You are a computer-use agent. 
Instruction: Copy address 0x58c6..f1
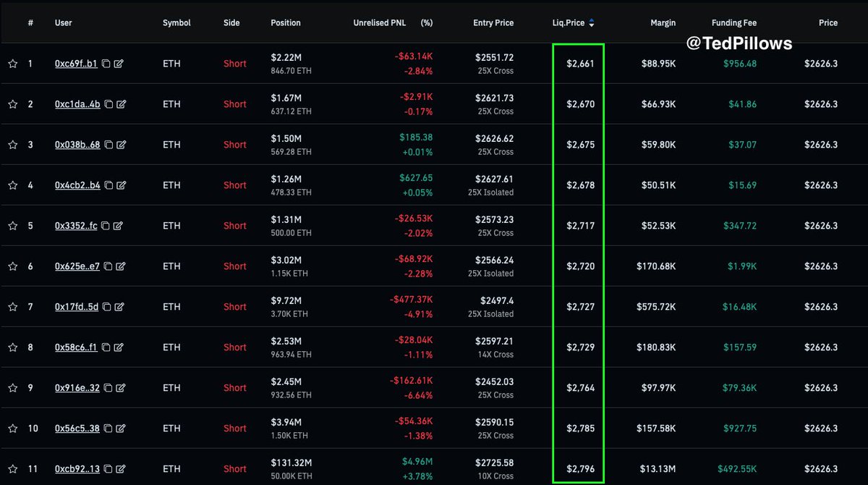[107, 347]
